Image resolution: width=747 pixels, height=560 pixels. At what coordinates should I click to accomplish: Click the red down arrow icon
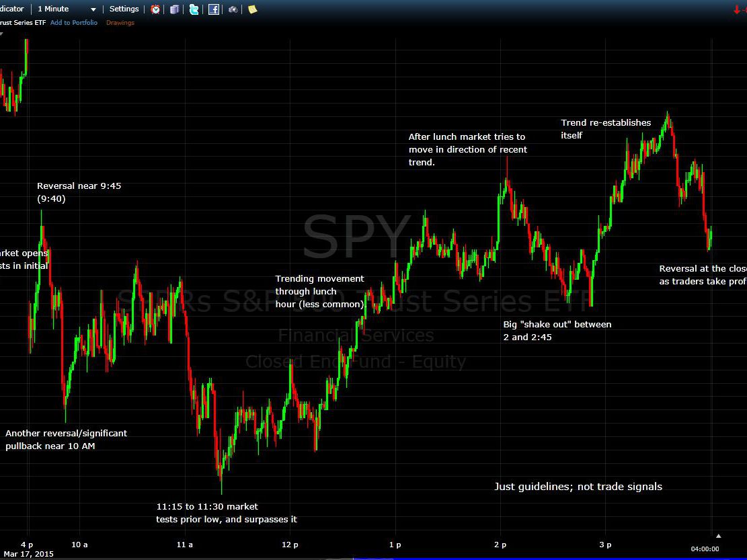click(x=737, y=9)
